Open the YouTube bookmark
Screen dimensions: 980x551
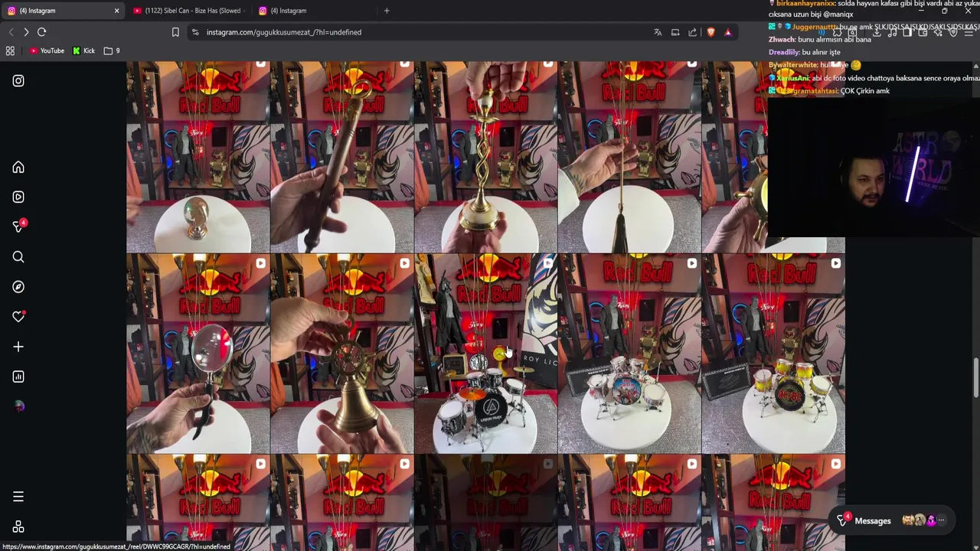pyautogui.click(x=47, y=51)
